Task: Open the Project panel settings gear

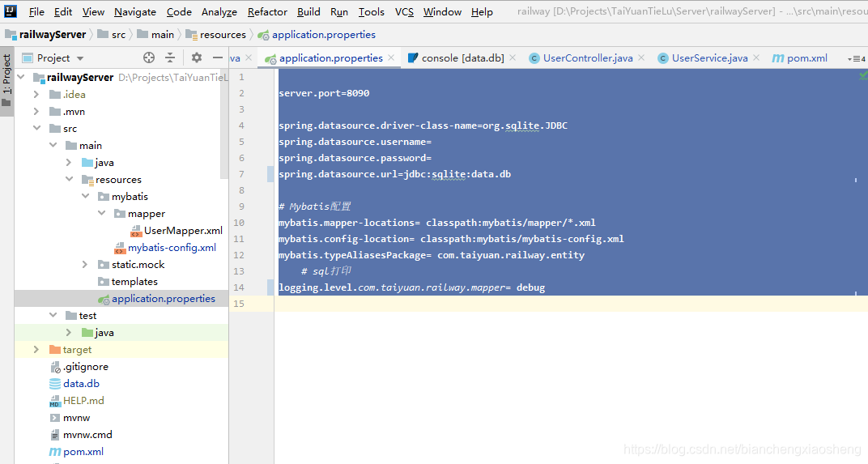Action: coord(197,57)
